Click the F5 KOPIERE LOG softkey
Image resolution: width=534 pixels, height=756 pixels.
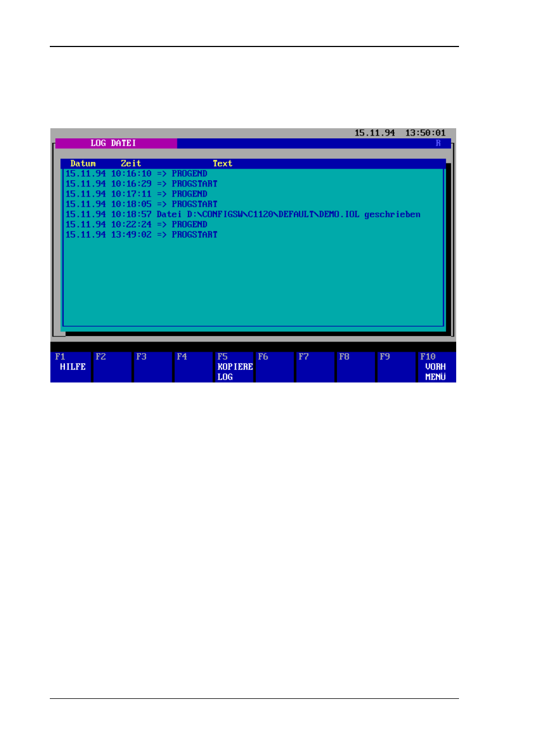point(234,367)
